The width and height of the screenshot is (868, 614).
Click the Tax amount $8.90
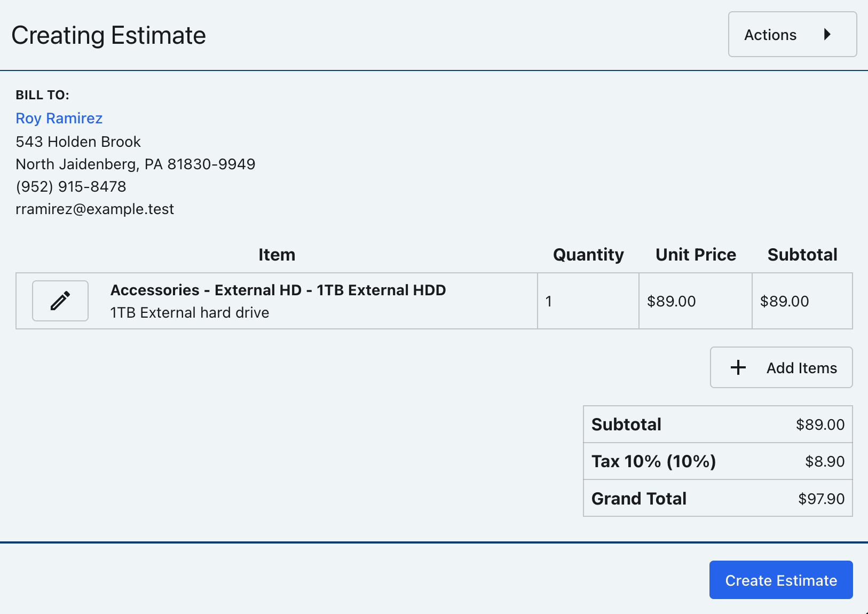point(825,461)
